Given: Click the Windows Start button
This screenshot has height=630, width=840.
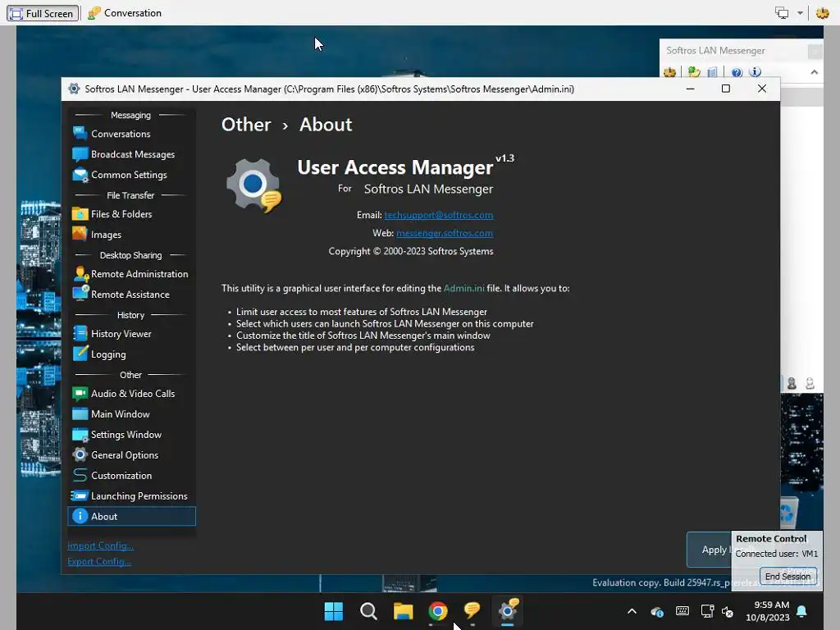Looking at the screenshot, I should click(x=334, y=610).
